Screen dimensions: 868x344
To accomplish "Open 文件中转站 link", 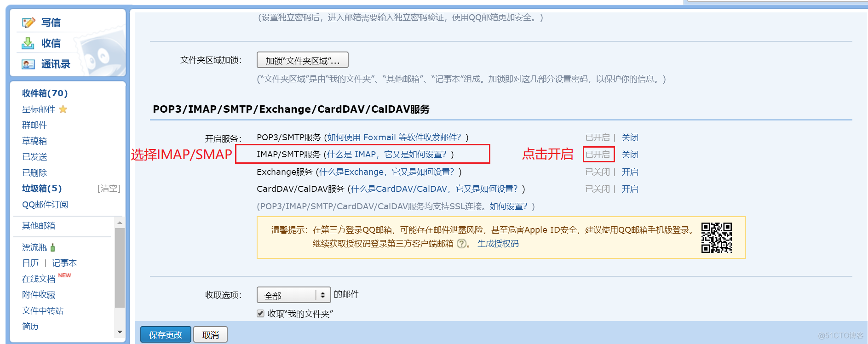I will click(43, 311).
